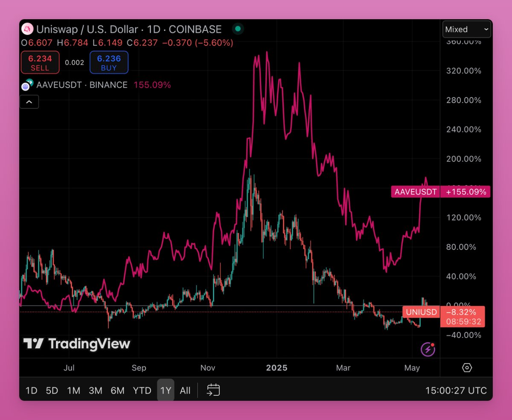Screen dimensions: 512x420
Task: Select the 5D time range
Action: click(52, 390)
